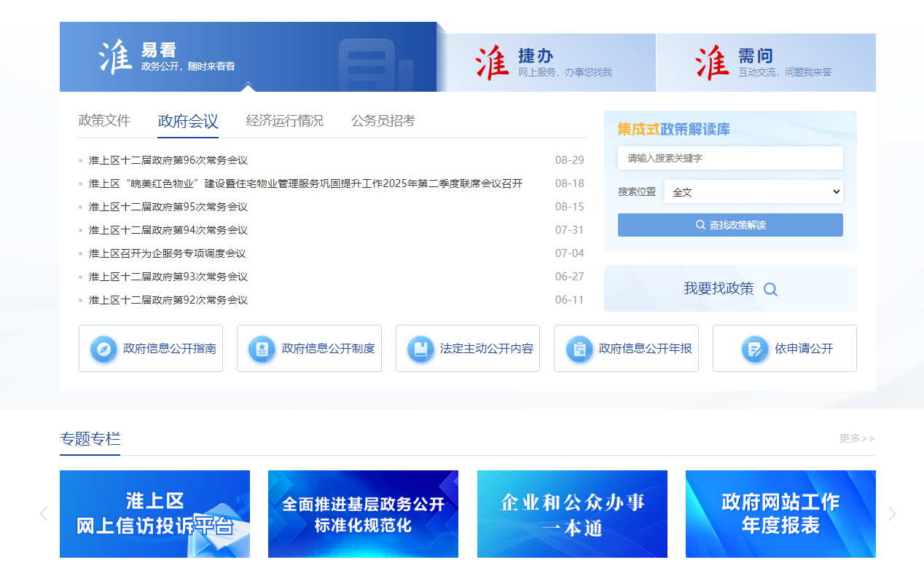Open 淮上区召开为企服务专项调度会议 article
The image size is (924, 565).
[x=167, y=253]
